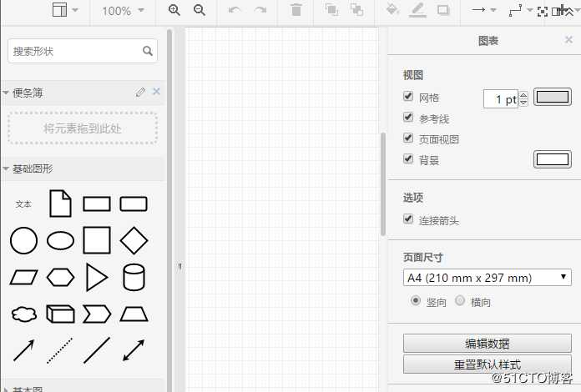Click the 搜索形状 search field
Image resolution: width=581 pixels, height=392 pixels.
(x=83, y=51)
